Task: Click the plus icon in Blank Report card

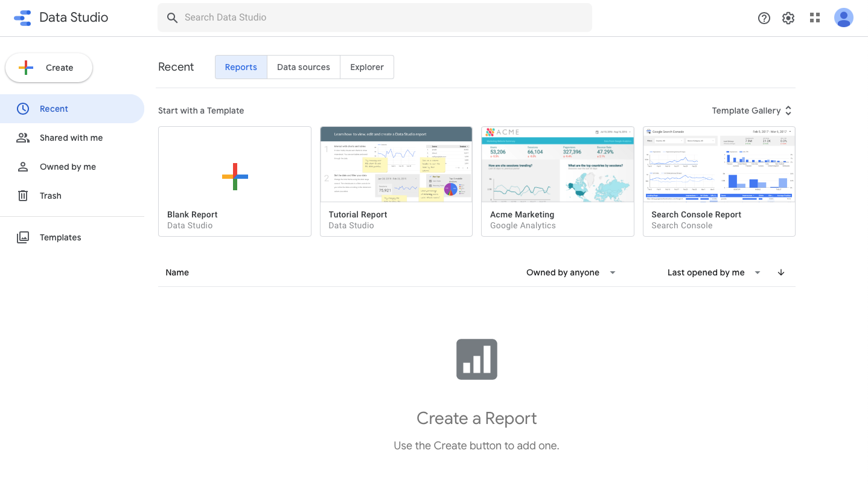Action: click(235, 176)
